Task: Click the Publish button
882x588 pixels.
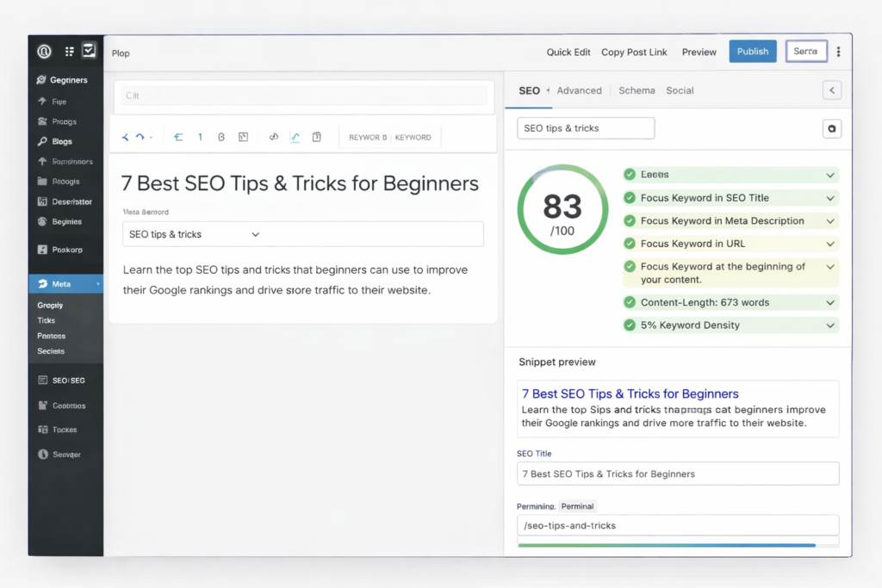Action: pos(752,51)
